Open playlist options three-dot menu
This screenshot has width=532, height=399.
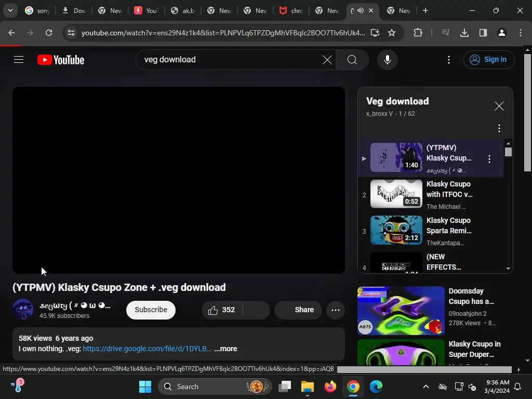499,128
